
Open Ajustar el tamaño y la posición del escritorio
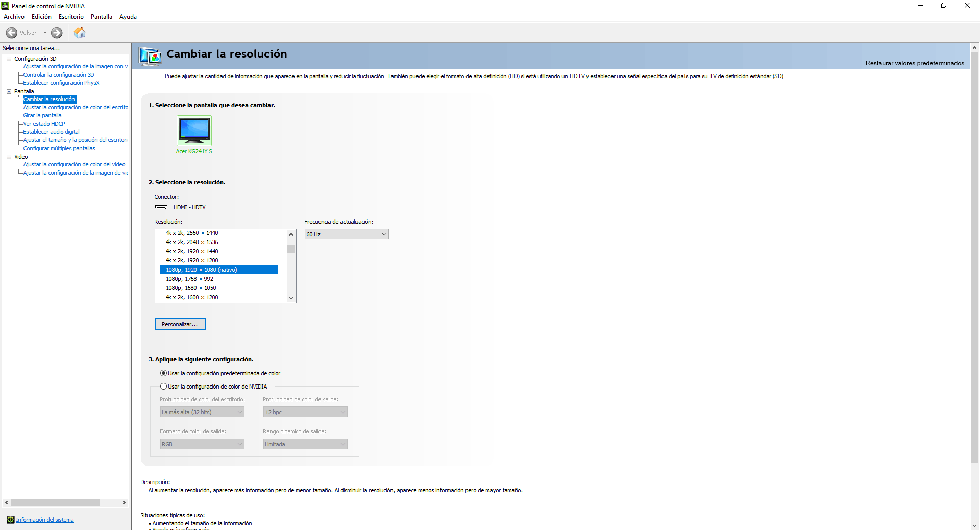coord(76,140)
